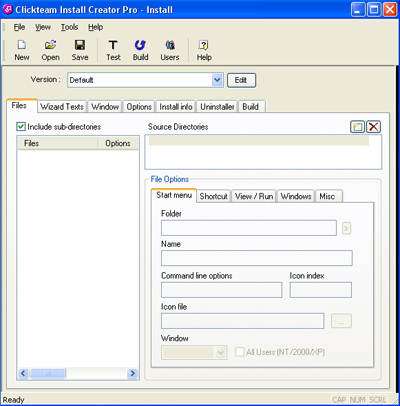The height and width of the screenshot is (406, 400).
Task: Switch to the Uninstaller tab
Action: (217, 107)
